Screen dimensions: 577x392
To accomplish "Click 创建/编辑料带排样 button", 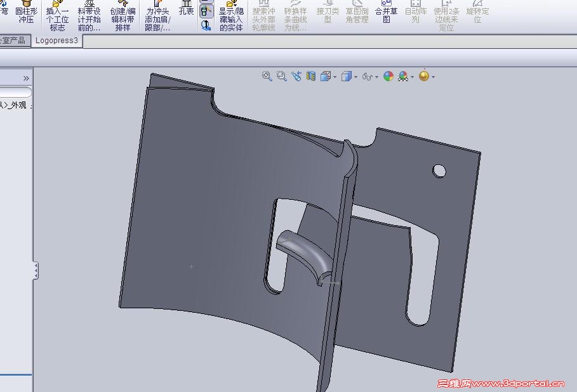I will 123,15.
